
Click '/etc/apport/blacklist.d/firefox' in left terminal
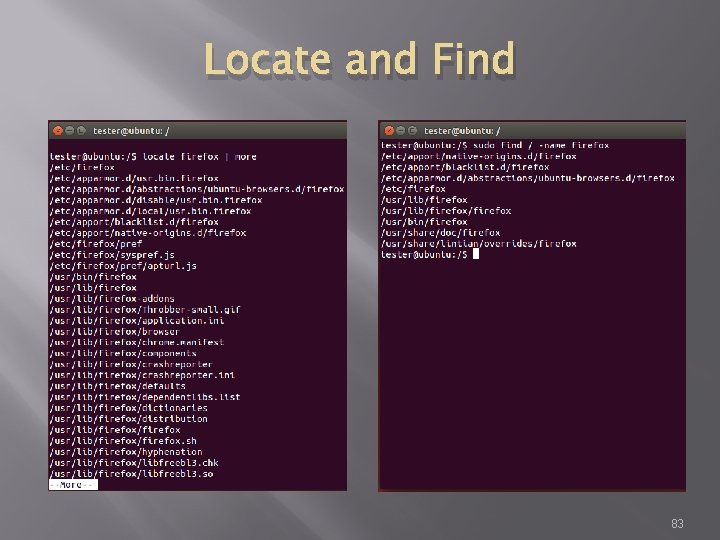(x=134, y=222)
